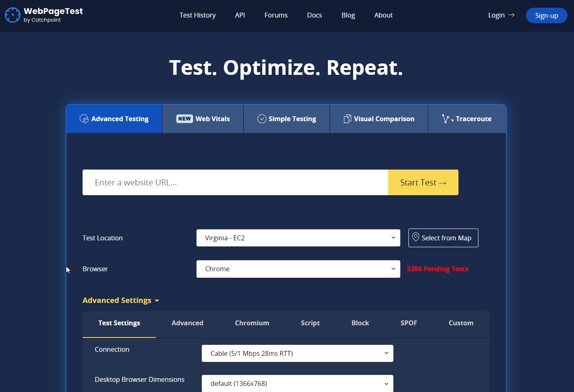Screen dimensions: 574x392
Task: Open the Test Location dropdown
Action: pyautogui.click(x=298, y=238)
